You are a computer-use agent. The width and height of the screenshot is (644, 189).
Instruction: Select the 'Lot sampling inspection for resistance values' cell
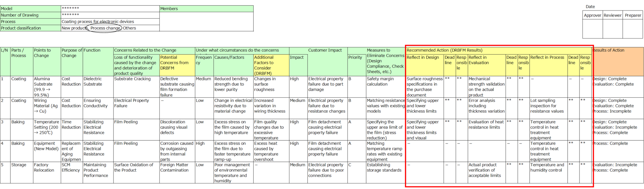click(x=548, y=108)
